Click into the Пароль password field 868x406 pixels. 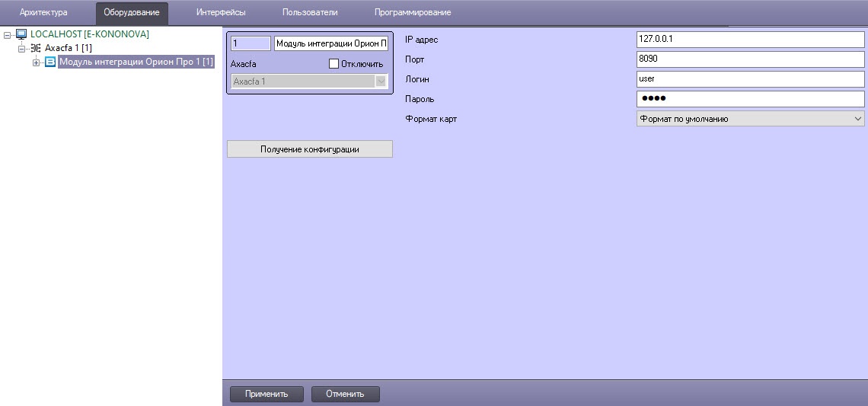point(750,99)
